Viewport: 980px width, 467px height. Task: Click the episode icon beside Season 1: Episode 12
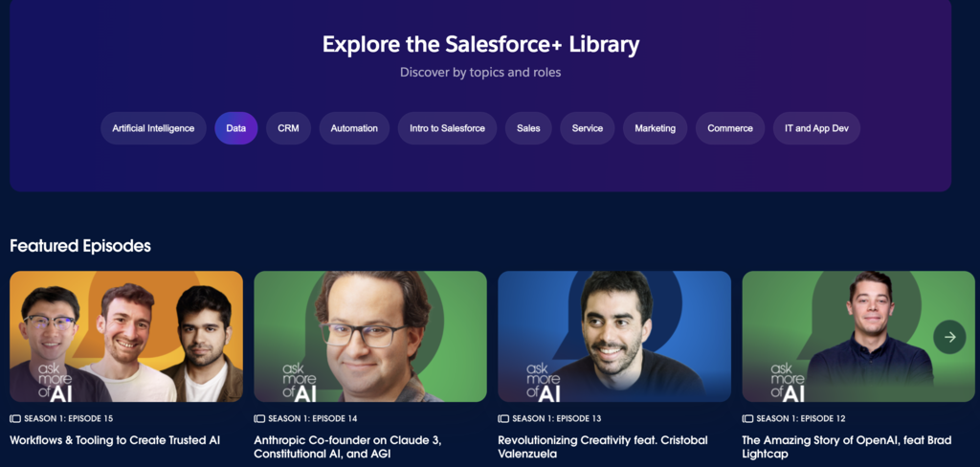pos(747,418)
